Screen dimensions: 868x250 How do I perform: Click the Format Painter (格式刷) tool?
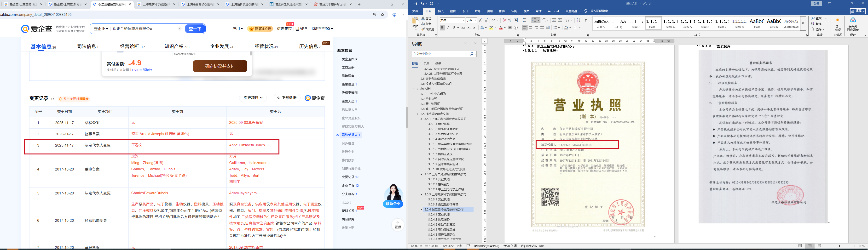point(428,29)
